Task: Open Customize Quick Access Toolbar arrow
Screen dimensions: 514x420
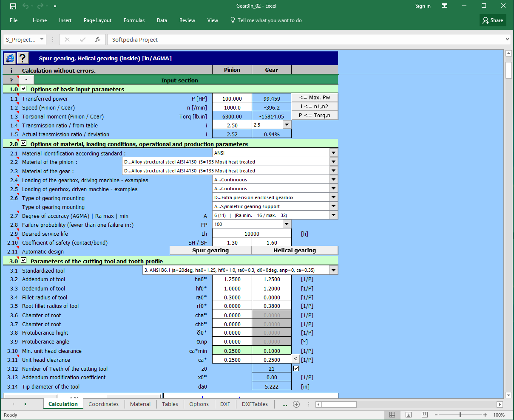Action: point(55,7)
